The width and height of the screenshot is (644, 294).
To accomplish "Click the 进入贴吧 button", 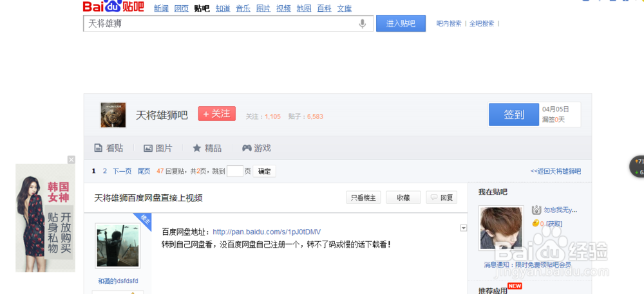I will click(401, 24).
